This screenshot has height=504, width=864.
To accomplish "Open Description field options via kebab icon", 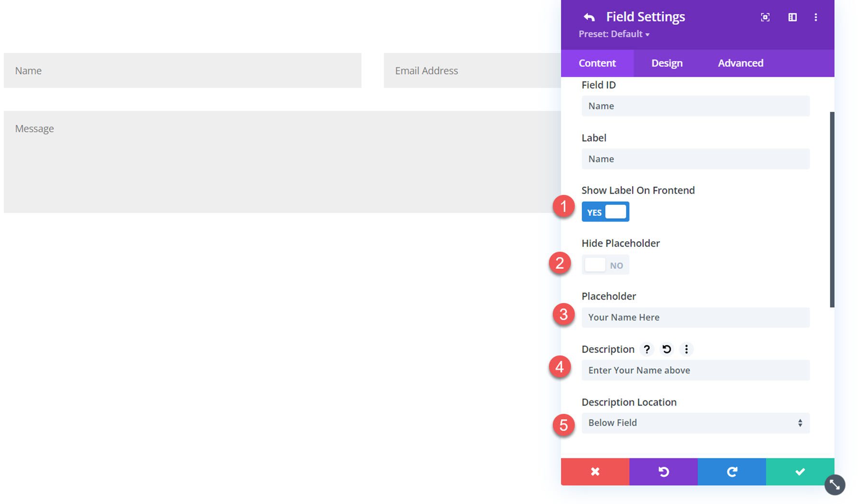I will (x=686, y=349).
